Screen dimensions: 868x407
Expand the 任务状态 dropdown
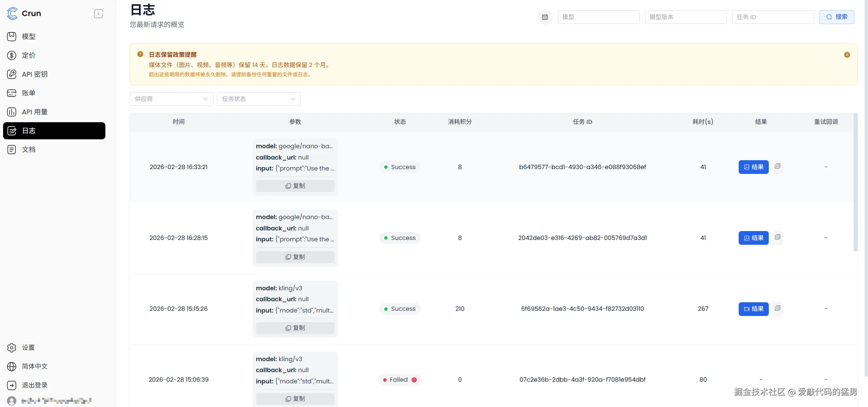[x=259, y=99]
